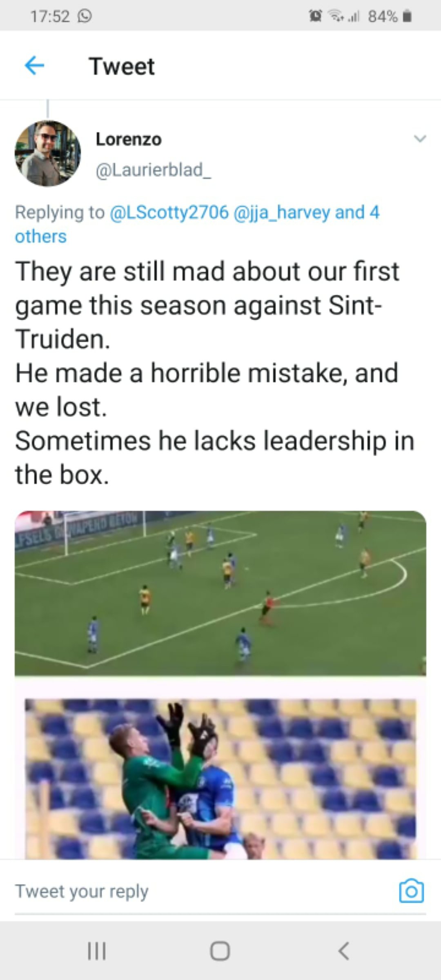Image resolution: width=441 pixels, height=980 pixels.
Task: Open Lorenzo's profile picture
Action: pos(48,153)
